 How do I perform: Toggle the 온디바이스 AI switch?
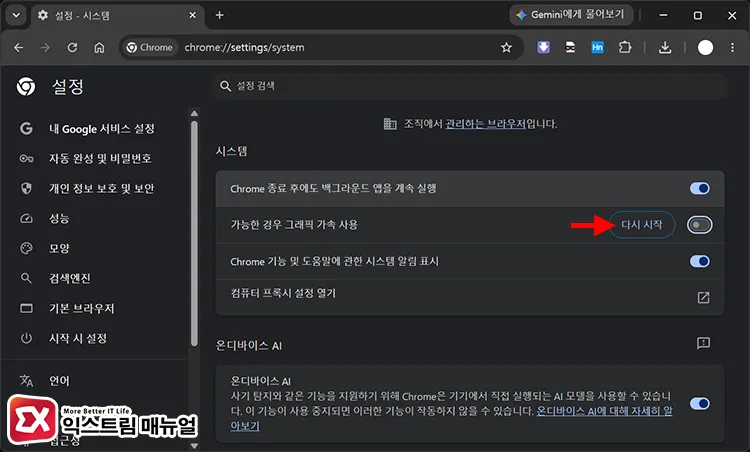699,403
